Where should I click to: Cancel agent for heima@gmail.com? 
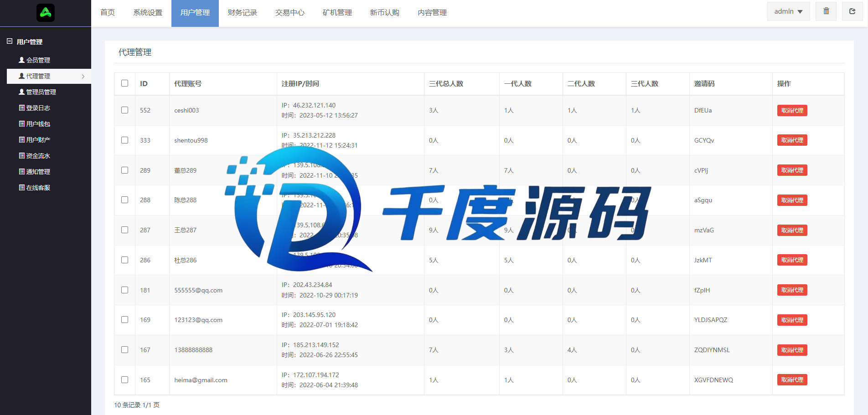792,380
